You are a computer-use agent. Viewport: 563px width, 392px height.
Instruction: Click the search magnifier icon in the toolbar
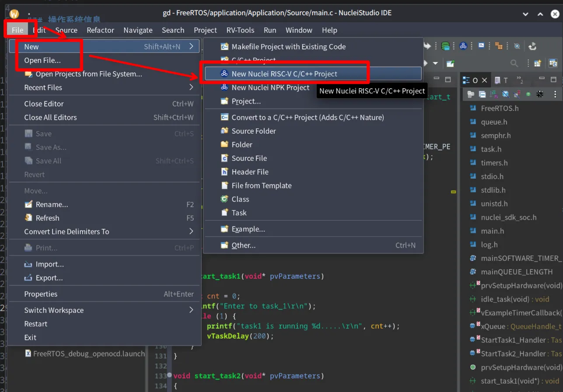[x=514, y=63]
